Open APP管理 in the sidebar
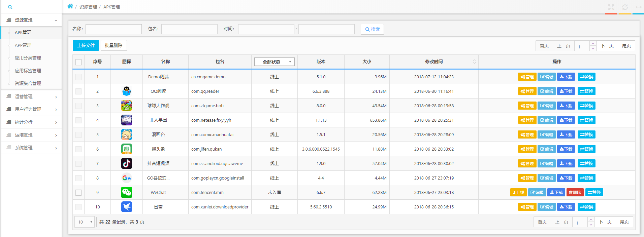644x237 pixels. (23, 45)
